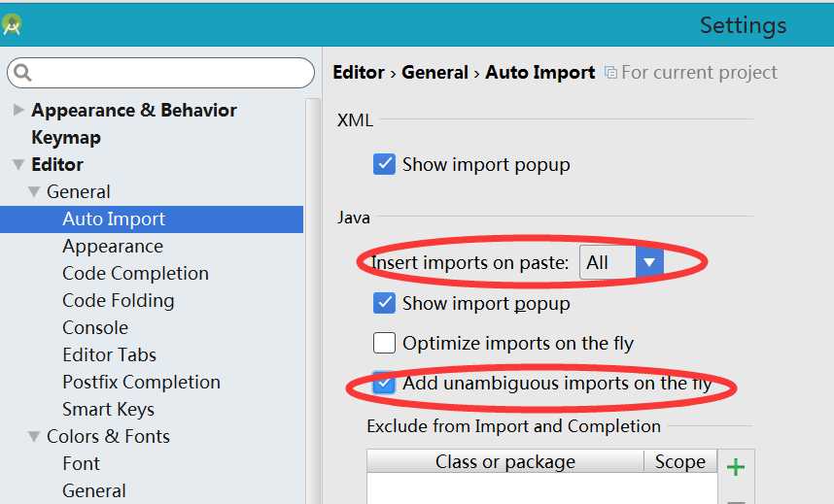Select Keymap in the settings tree
Screen dimensions: 834x504
(x=66, y=137)
